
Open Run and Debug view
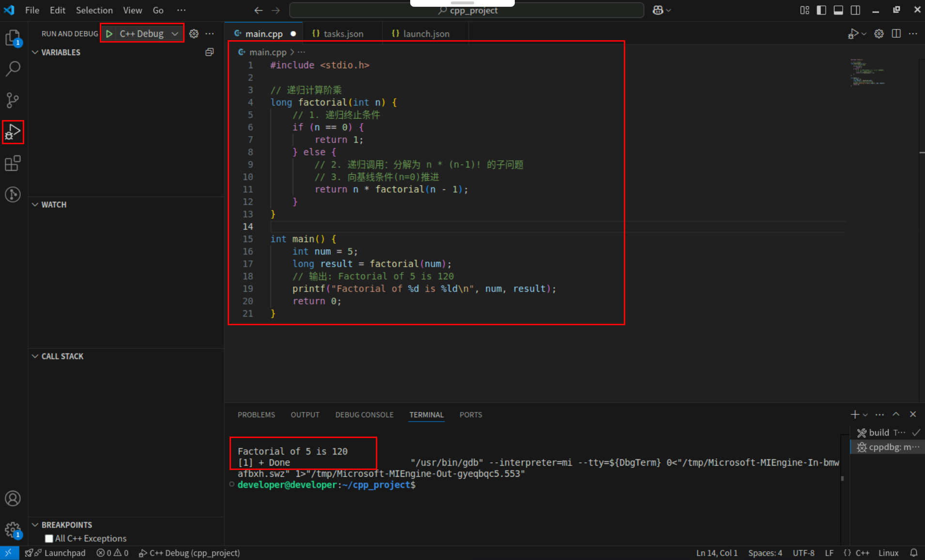tap(13, 132)
